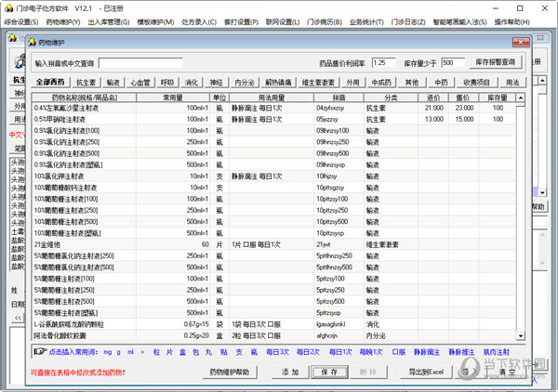Click the 库存报警查询 button

click(496, 62)
